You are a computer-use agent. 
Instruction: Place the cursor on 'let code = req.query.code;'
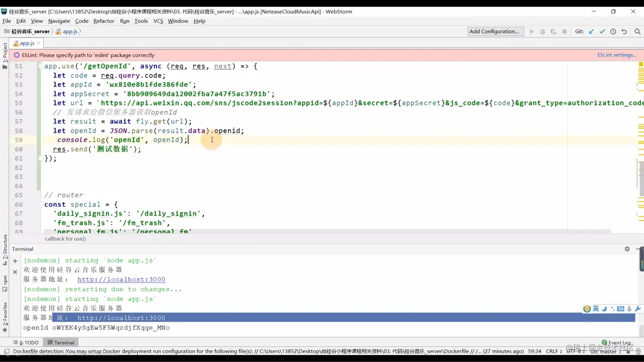[109, 76]
